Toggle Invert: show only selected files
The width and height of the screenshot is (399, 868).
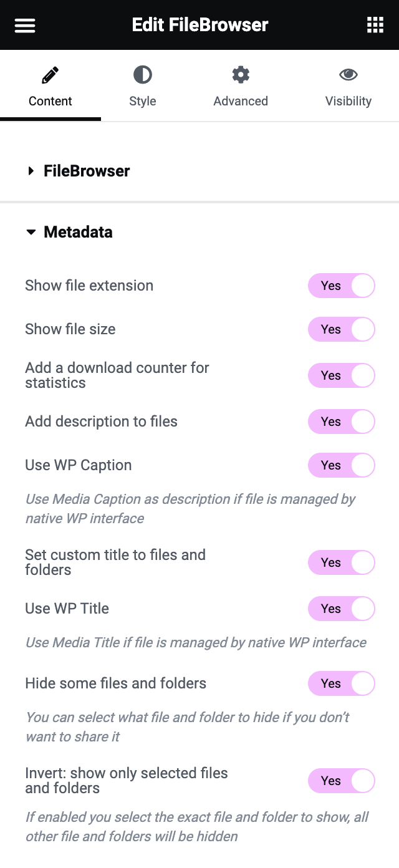[341, 781]
